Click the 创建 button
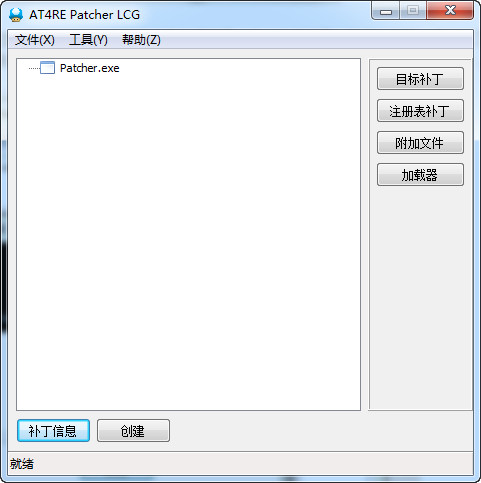 pos(133,431)
